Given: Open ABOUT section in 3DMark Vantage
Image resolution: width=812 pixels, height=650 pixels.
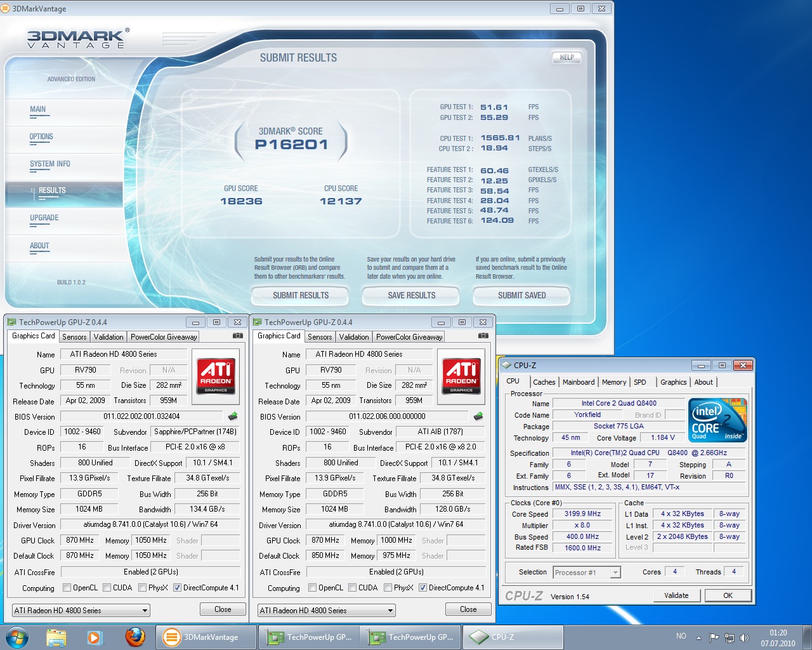Looking at the screenshot, I should coord(39,246).
